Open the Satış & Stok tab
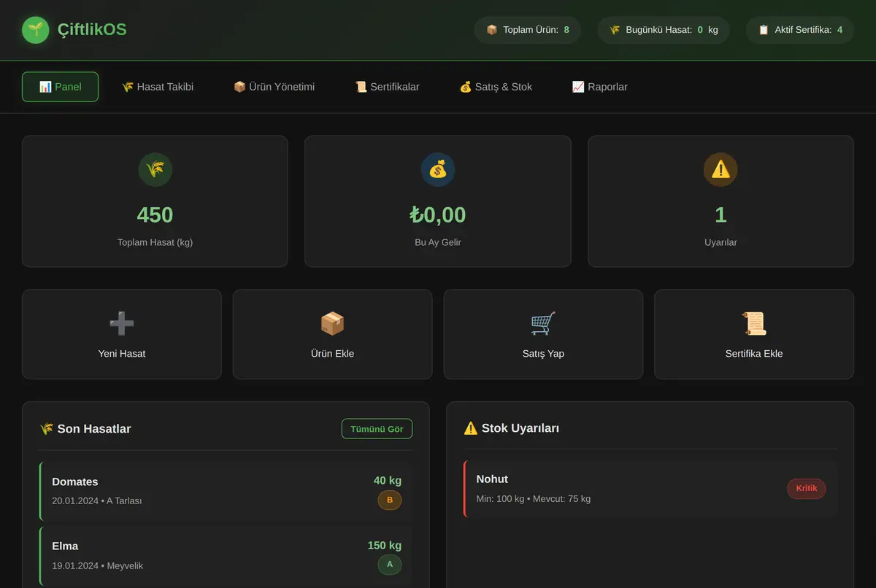876x588 pixels. [496, 87]
